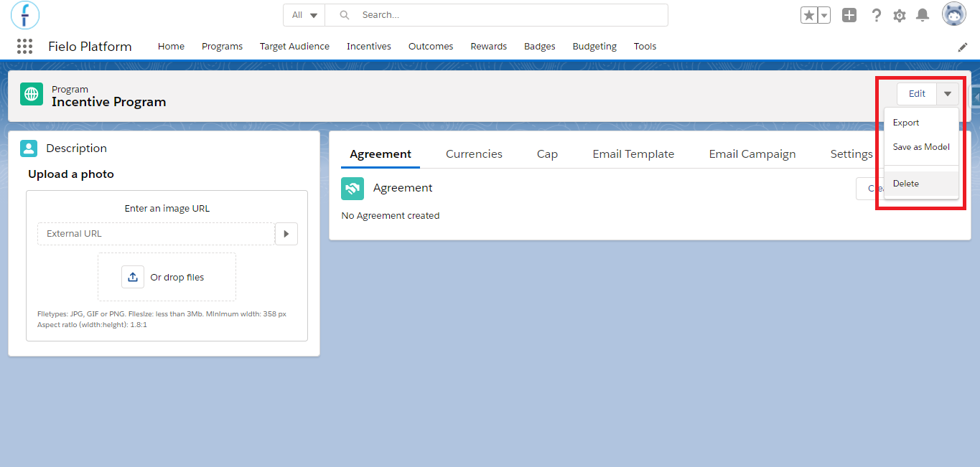Open the Rewards nav item
The height and width of the screenshot is (467, 980).
coord(489,47)
